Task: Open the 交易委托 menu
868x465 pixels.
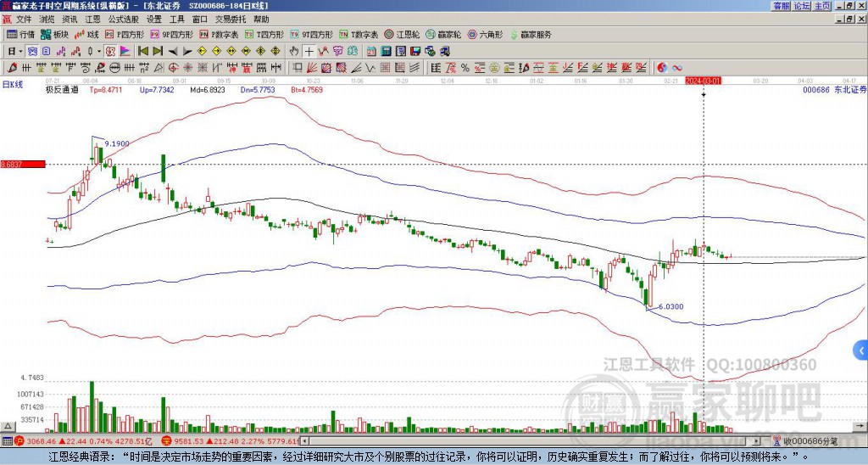Action: [x=231, y=20]
